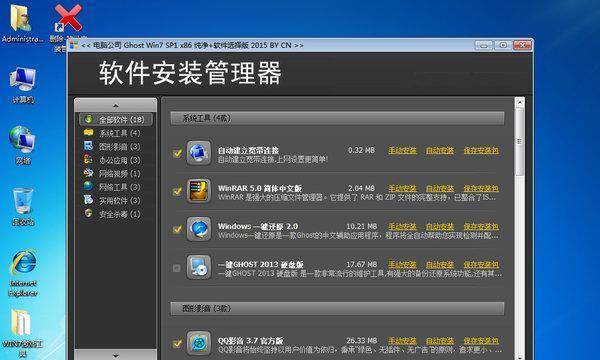Screen dimensions: 600x360
Task: Click the sidebar's scroll-up arrow
Action: [x=116, y=105]
